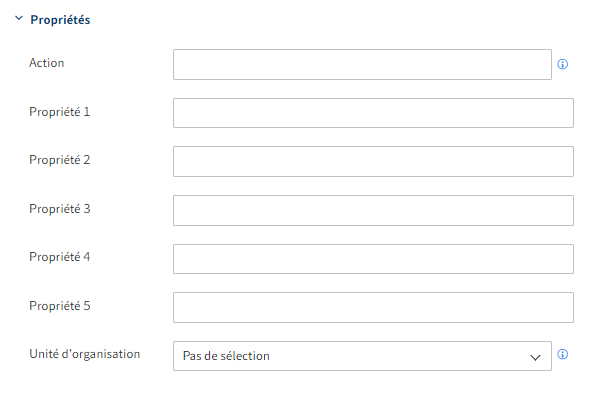Image resolution: width=590 pixels, height=395 pixels.
Task: Select the Propriété 2 input field
Action: click(x=373, y=161)
